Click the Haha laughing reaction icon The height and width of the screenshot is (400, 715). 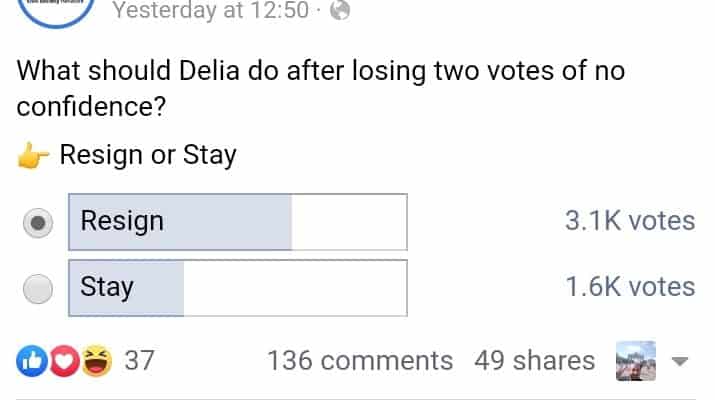tap(97, 360)
